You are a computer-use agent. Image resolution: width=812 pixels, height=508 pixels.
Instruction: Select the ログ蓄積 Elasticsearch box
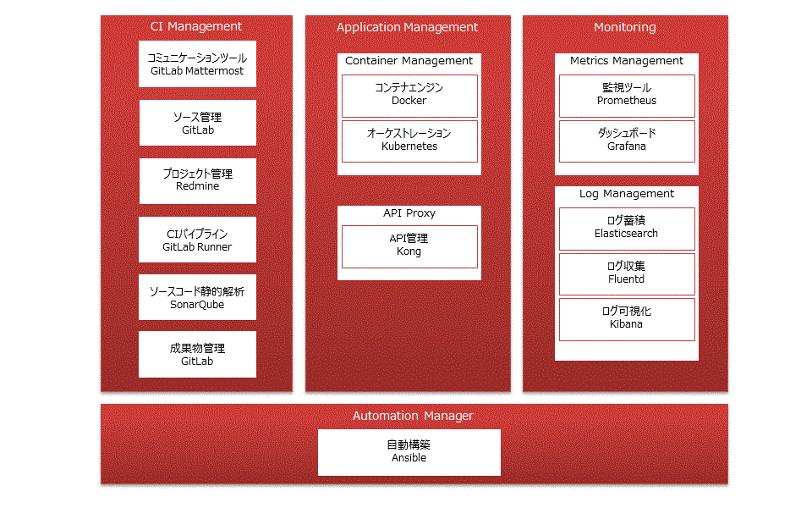pos(627,229)
